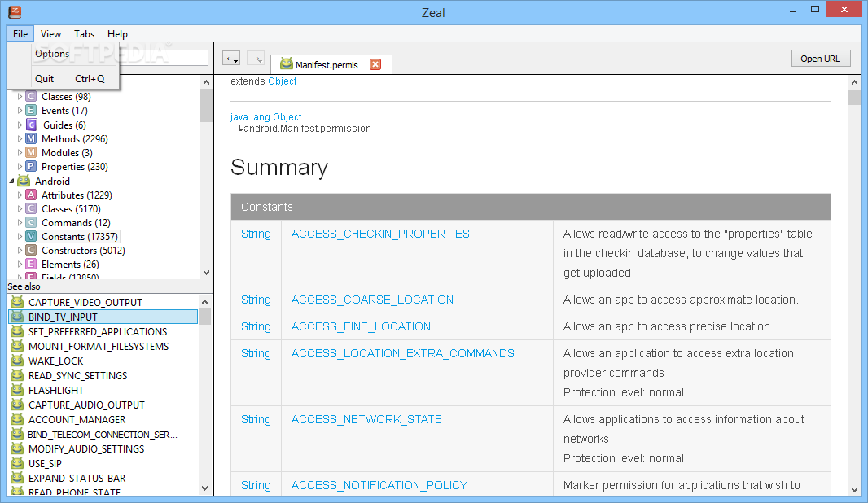The image size is (868, 503).
Task: Expand the Classes (98) tree node
Action: [20, 96]
